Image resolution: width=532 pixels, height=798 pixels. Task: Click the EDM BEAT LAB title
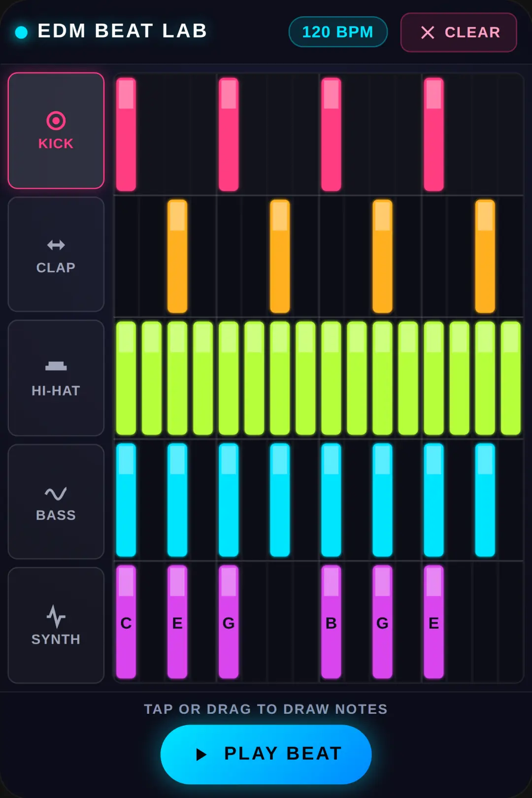(123, 31)
